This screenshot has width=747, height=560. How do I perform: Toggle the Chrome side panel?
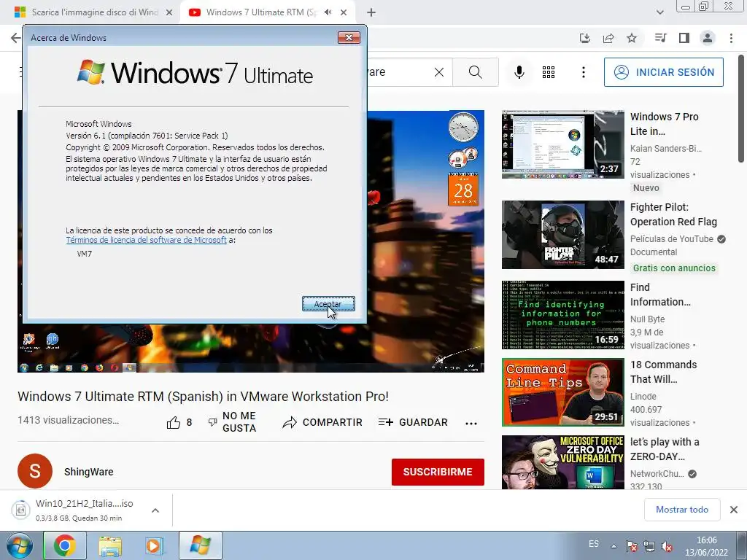684,38
